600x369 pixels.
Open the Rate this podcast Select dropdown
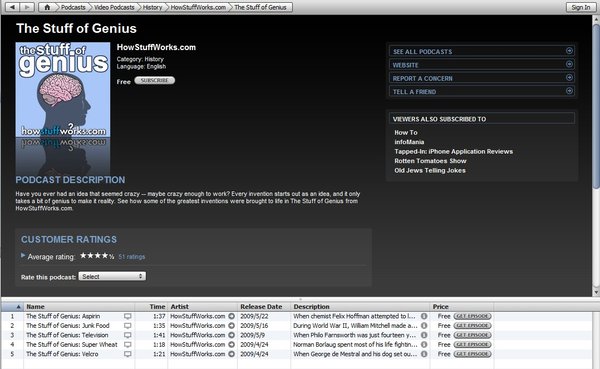click(112, 276)
